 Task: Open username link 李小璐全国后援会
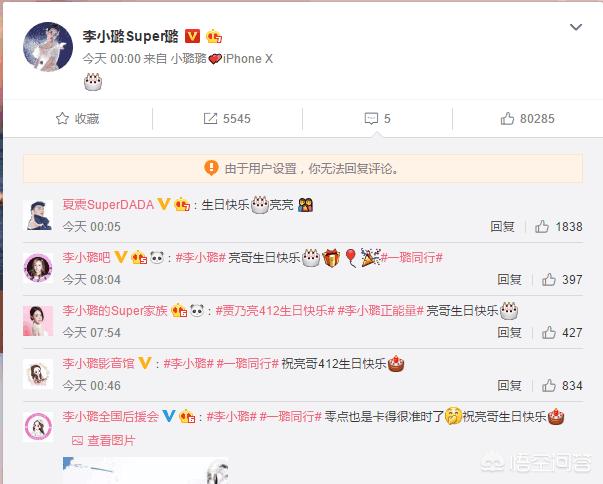[x=110, y=416]
